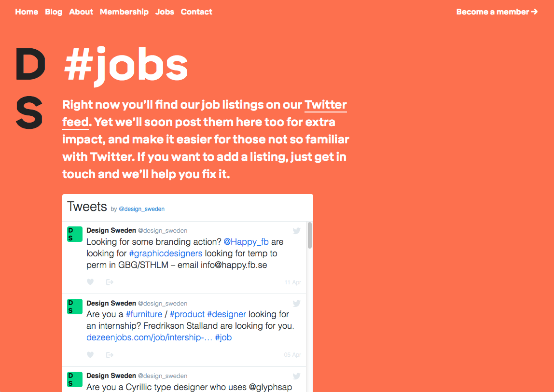Open the 11 Apr tweet timestamp
The width and height of the screenshot is (554, 392).
[293, 282]
